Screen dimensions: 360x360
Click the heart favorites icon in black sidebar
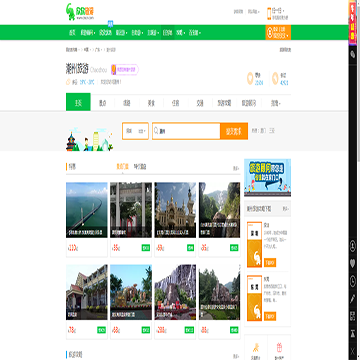click(x=353, y=264)
